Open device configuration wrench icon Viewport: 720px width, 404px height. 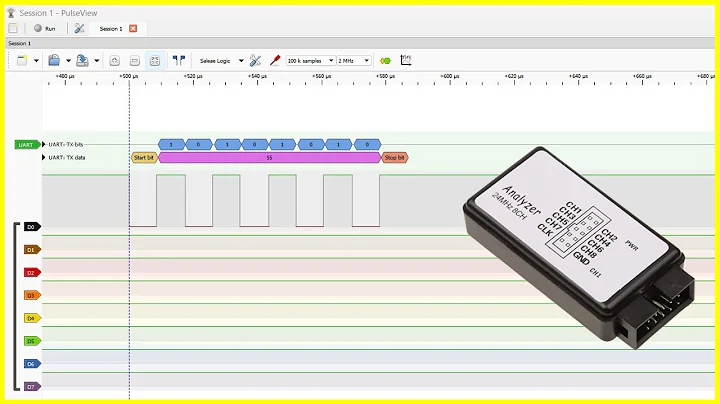click(x=255, y=61)
